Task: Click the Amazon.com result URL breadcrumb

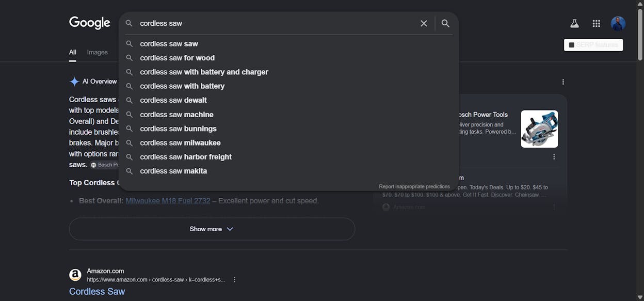Action: pyautogui.click(x=156, y=280)
